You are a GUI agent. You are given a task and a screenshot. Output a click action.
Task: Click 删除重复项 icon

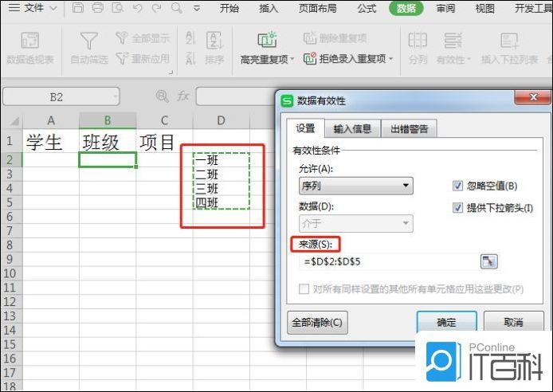[x=310, y=38]
